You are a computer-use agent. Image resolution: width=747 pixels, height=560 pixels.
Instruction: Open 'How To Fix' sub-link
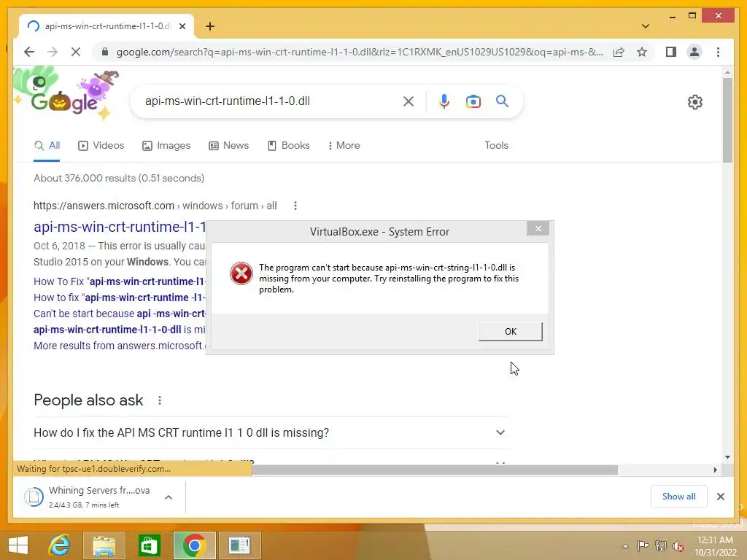tap(120, 281)
